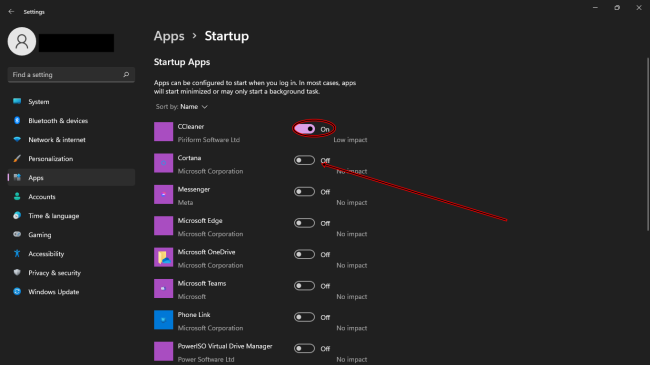The width and height of the screenshot is (650, 365).
Task: Click the System monitor icon
Action: pos(17,101)
